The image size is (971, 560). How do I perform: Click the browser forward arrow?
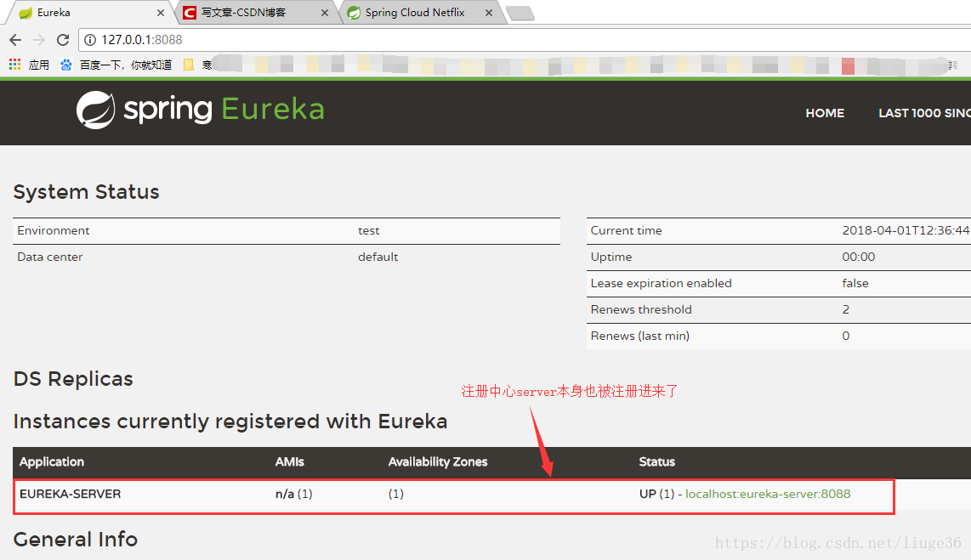pos(39,40)
